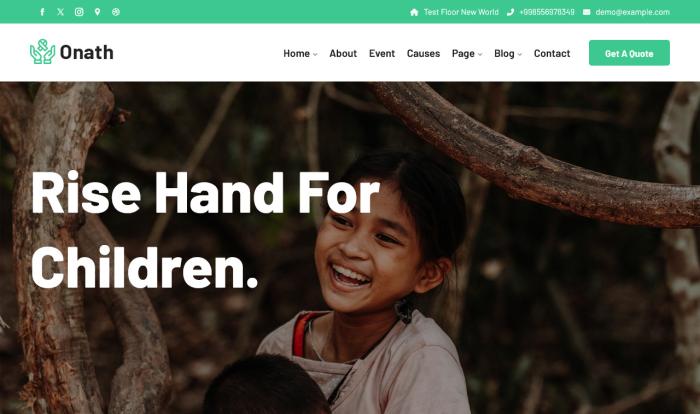Click the home address icon in top bar
Viewport: 700px width, 414px height.
pos(414,12)
